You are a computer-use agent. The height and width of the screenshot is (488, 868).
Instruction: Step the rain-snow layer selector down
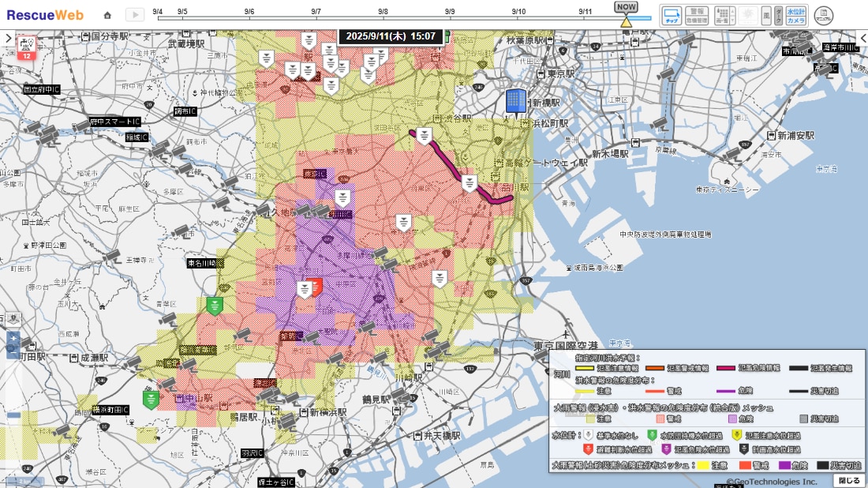pos(733,20)
